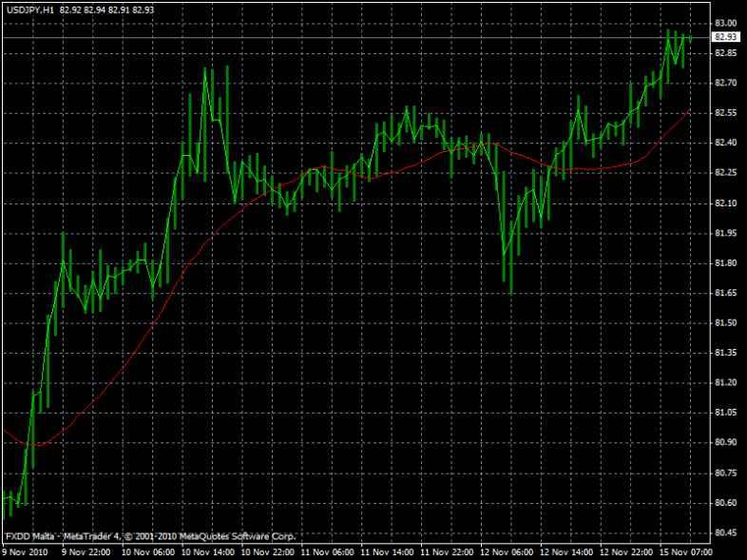Select the highlighted 82.93 current price label
The image size is (747, 560).
tap(726, 37)
